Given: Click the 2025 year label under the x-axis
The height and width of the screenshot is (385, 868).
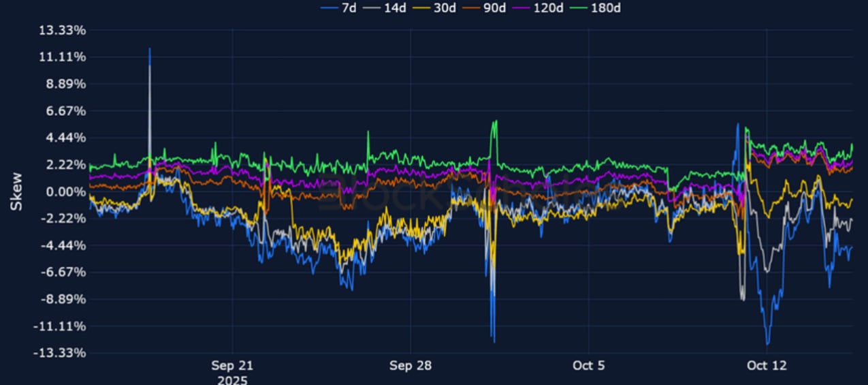Looking at the screenshot, I should click(233, 379).
